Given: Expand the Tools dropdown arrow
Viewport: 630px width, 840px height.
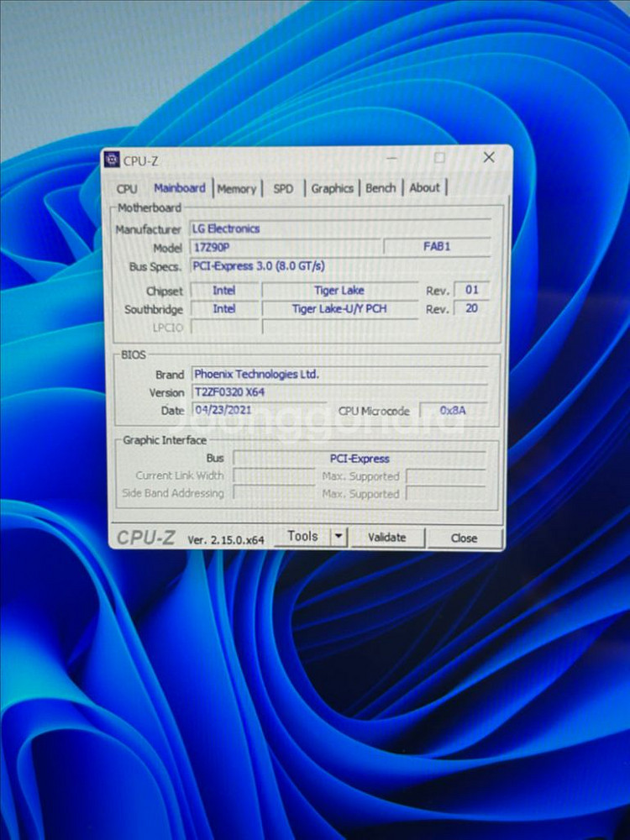Looking at the screenshot, I should coord(339,537).
